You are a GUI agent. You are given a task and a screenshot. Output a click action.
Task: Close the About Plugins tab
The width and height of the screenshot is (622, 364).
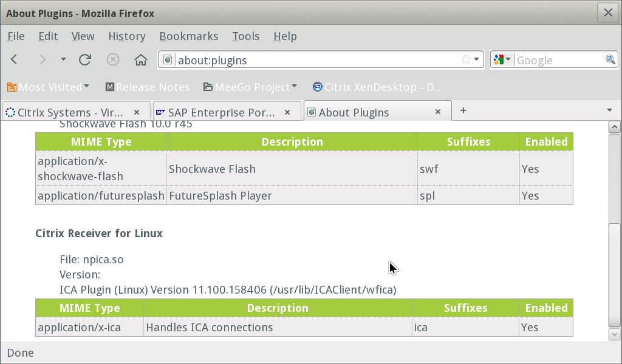pos(438,112)
